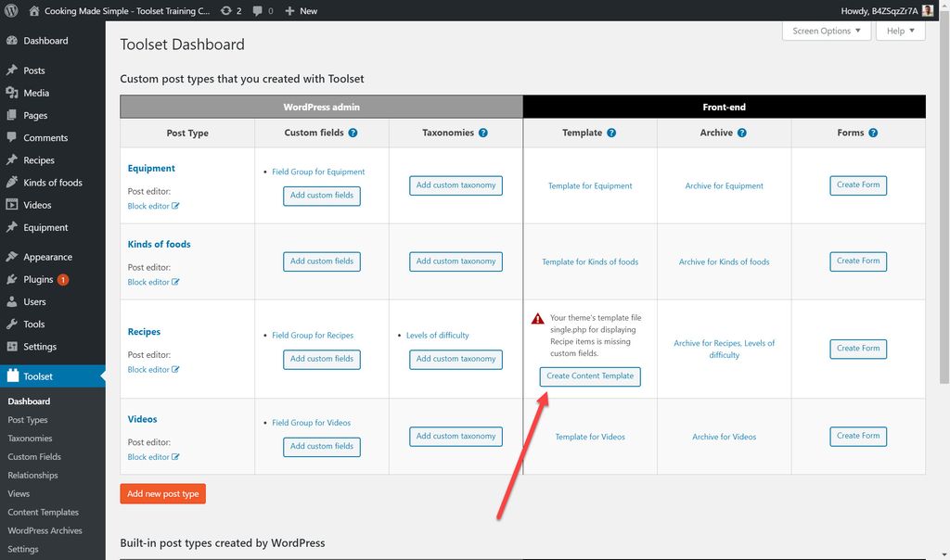Click Add custom taxonomy for Kinds of foods
Viewport: 950px width, 560px height.
pos(456,261)
